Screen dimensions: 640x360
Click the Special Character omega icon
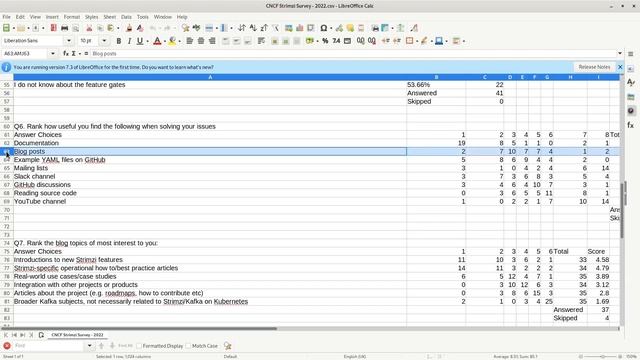324,28
